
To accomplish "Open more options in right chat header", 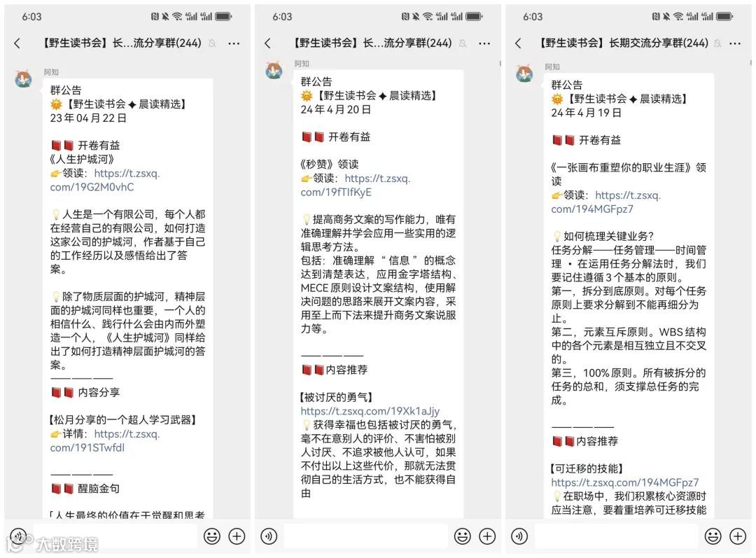I will pos(735,43).
